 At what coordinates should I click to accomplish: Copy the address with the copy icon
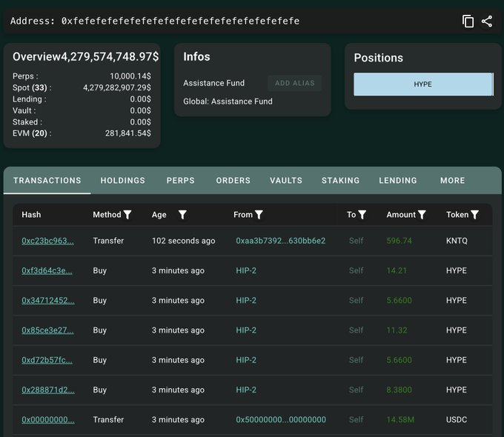click(468, 21)
